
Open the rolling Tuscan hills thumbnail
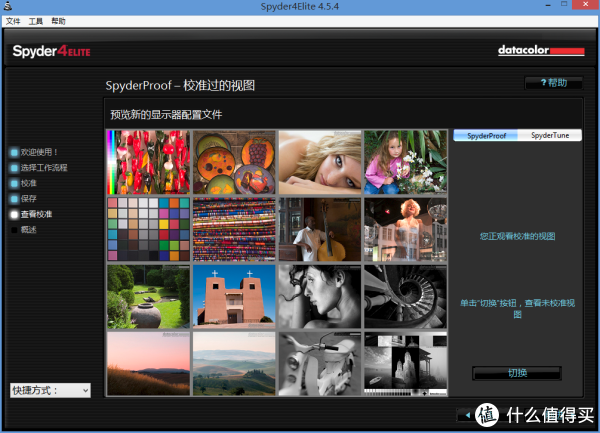pyautogui.click(x=234, y=363)
